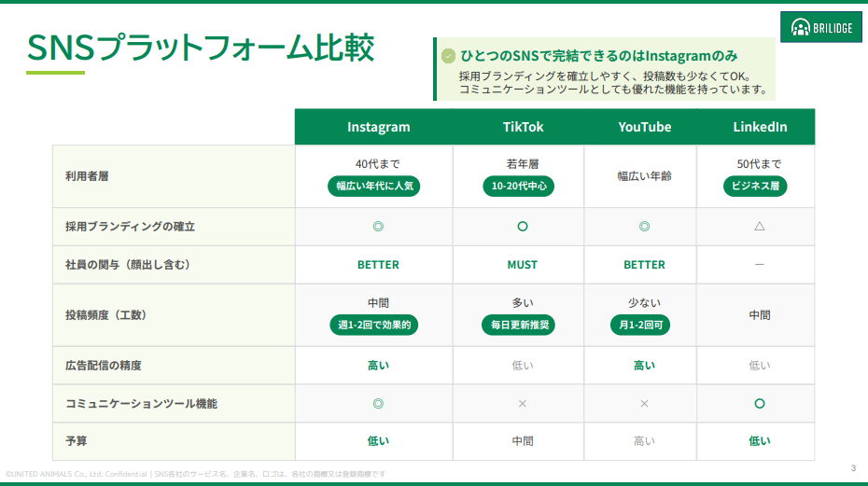Click the circle mark in LinkedIn's コミュニケーションツール row
The image size is (868, 486).
click(x=759, y=404)
